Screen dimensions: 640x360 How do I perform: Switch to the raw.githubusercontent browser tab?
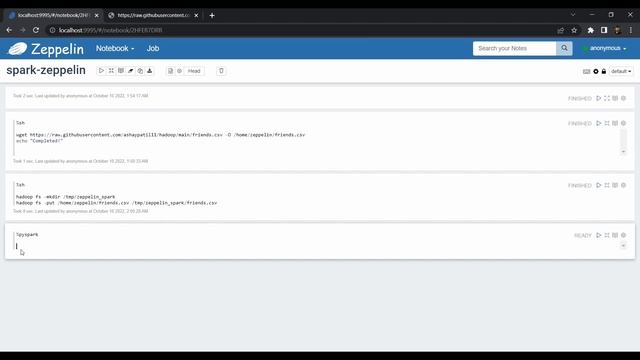coord(153,15)
